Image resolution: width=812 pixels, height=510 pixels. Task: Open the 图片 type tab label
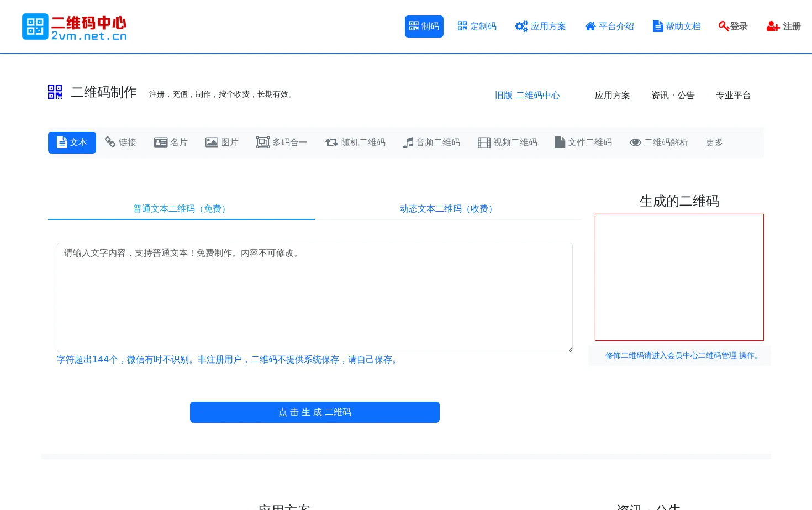(230, 143)
